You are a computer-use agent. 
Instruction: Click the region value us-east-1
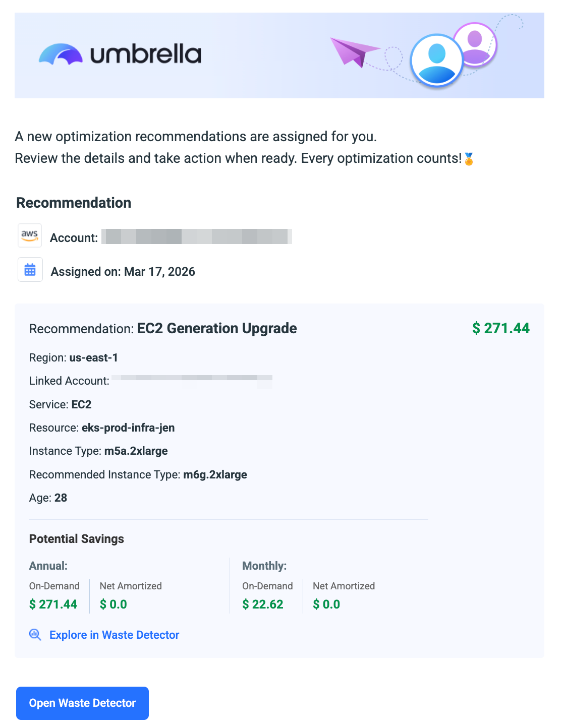point(93,357)
